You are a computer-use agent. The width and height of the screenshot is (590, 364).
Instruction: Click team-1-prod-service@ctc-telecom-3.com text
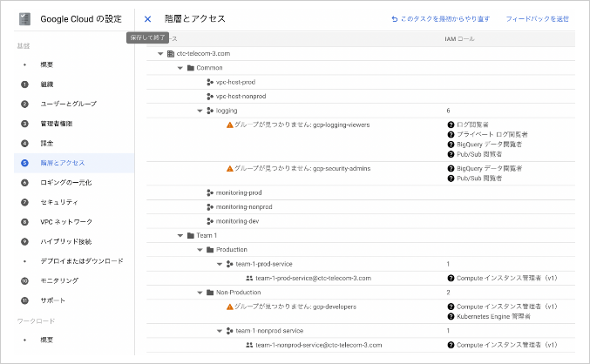pos(314,279)
